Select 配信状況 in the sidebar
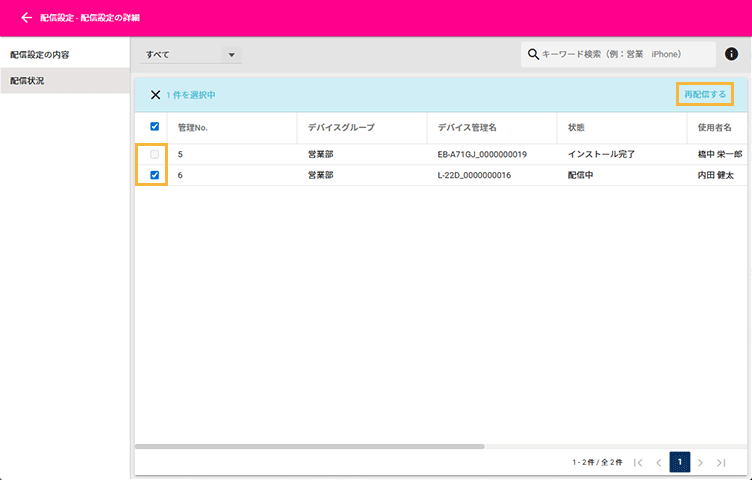This screenshot has width=752, height=480. [x=65, y=81]
